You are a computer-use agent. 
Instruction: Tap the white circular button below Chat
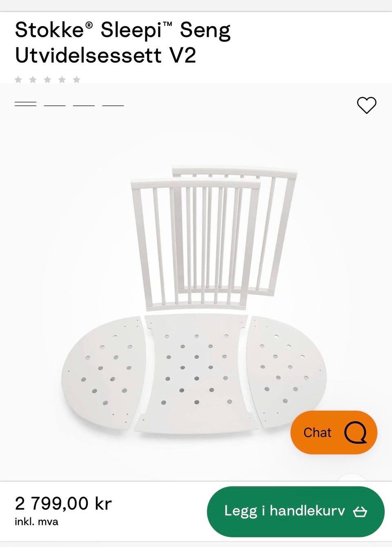[x=352, y=478]
